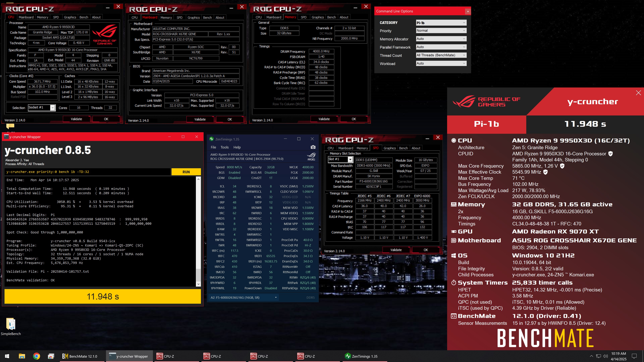Click yellow 11.948 s result bar

102,296
